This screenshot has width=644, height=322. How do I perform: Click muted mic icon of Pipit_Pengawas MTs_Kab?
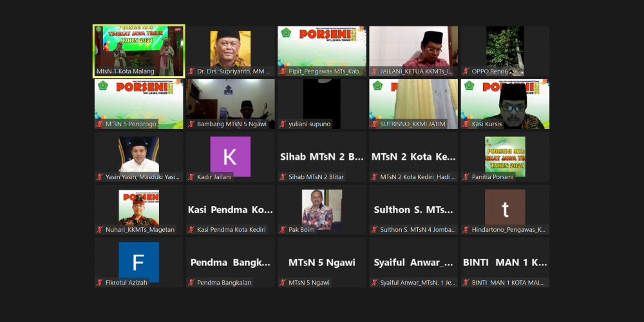click(283, 71)
